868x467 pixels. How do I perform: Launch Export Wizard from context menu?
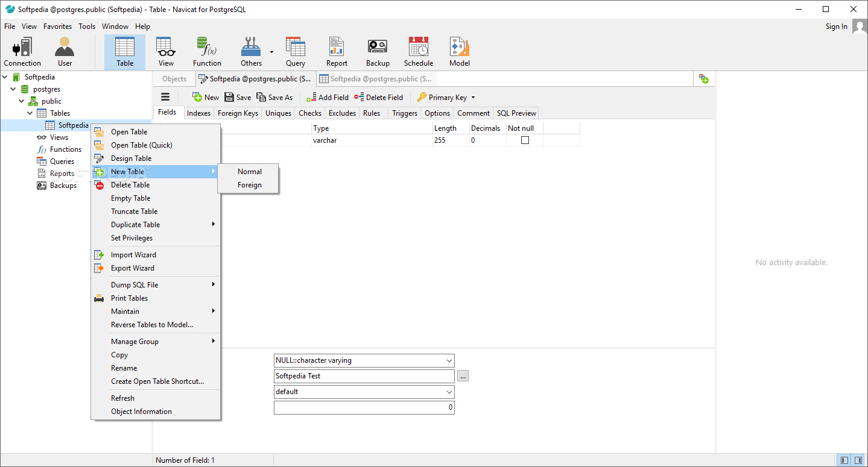(156, 268)
